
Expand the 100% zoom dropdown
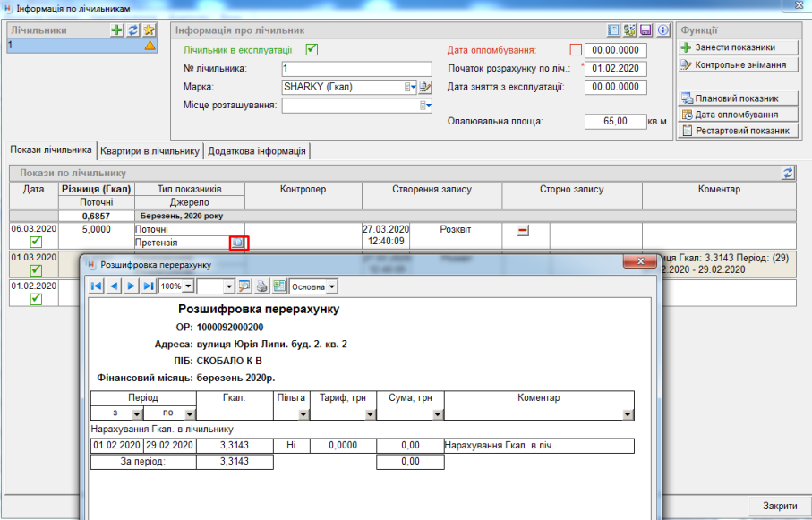point(187,286)
